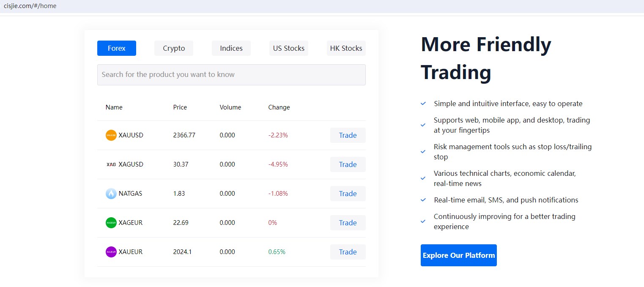Image resolution: width=644 pixels, height=287 pixels.
Task: Click the Explore Our Platform button
Action: [x=458, y=255]
